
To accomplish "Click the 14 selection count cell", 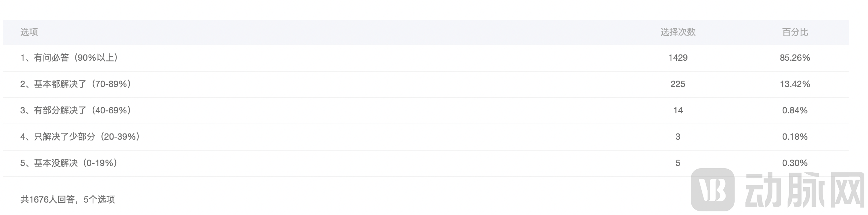I will pyautogui.click(x=678, y=110).
